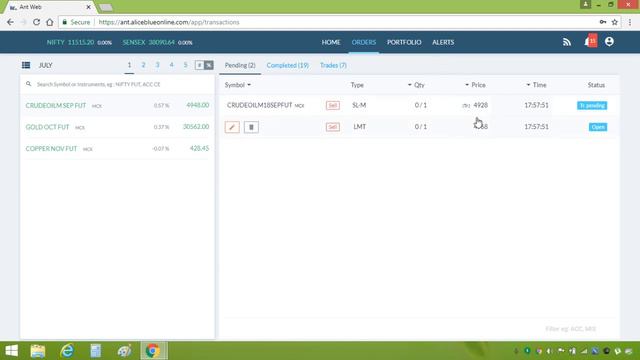This screenshot has height=360, width=640.
Task: Click the X icon next to watchlist tabs
Action: [209, 65]
